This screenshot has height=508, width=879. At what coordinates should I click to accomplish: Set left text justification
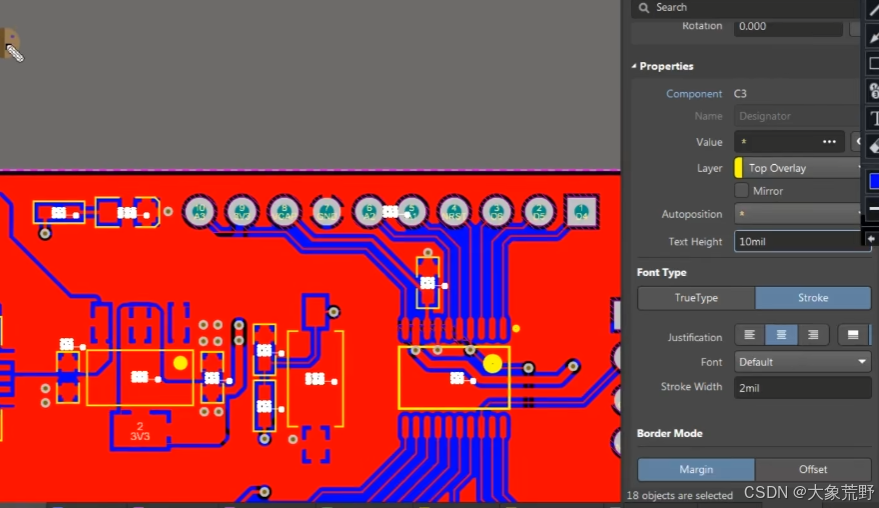[750, 335]
